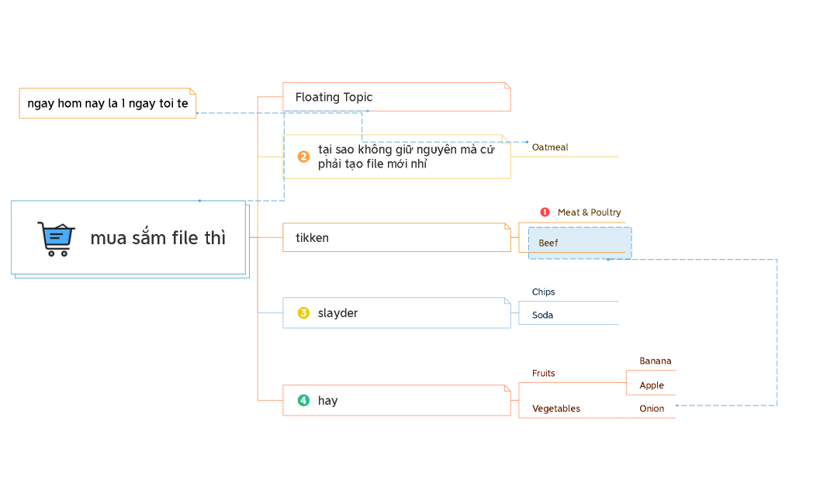Screen dimensions: 813x504
Task: Select the "Chips" subtopic
Action: click(544, 292)
